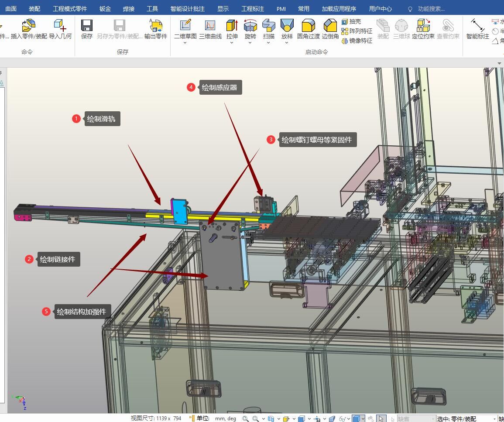
Task: Select the 三维曲线 tool
Action: 210,26
